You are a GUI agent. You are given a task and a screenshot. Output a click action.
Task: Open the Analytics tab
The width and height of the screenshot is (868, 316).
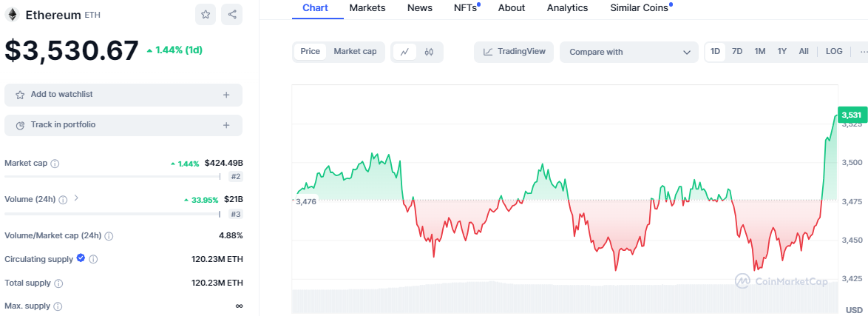coord(567,7)
